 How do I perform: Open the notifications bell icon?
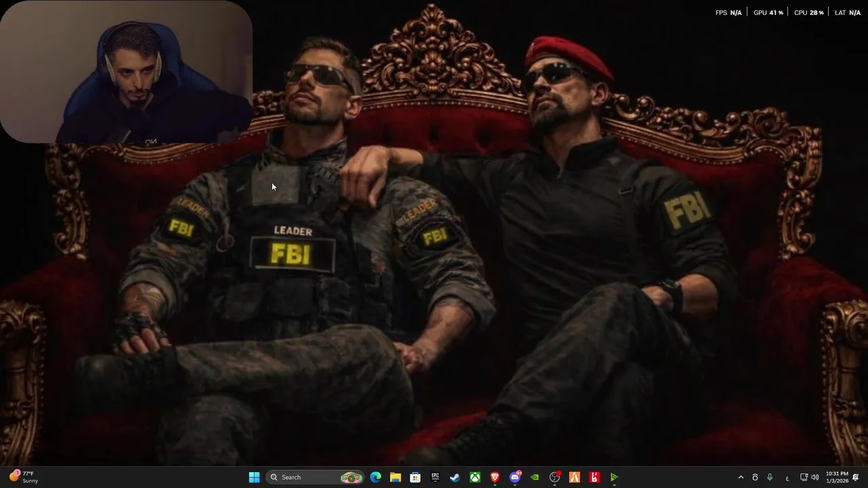click(856, 477)
